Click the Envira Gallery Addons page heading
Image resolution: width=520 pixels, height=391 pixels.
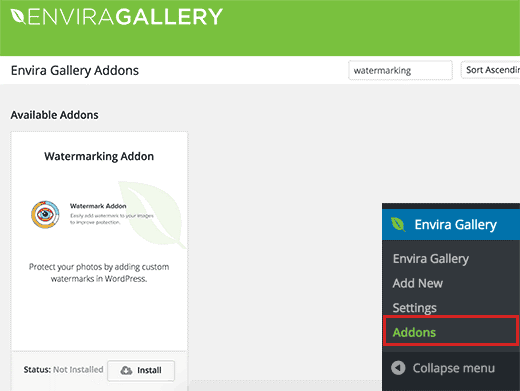tap(75, 70)
